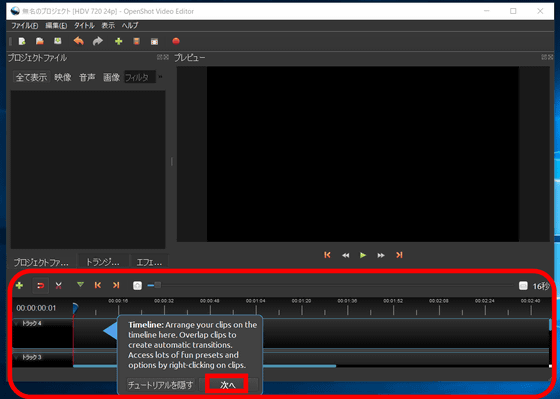Play the preview with the green play button
This screenshot has height=399, width=560.
(363, 255)
